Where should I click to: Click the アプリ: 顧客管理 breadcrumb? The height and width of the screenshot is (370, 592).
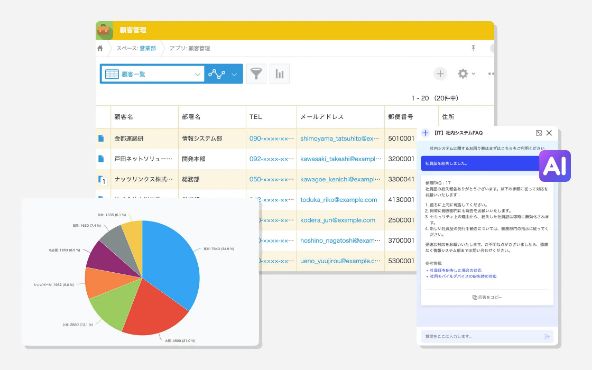pyautogui.click(x=190, y=48)
